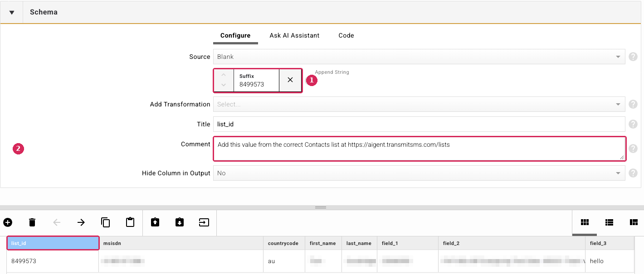The width and height of the screenshot is (644, 274).
Task: Click the Title input field
Action: (x=419, y=124)
